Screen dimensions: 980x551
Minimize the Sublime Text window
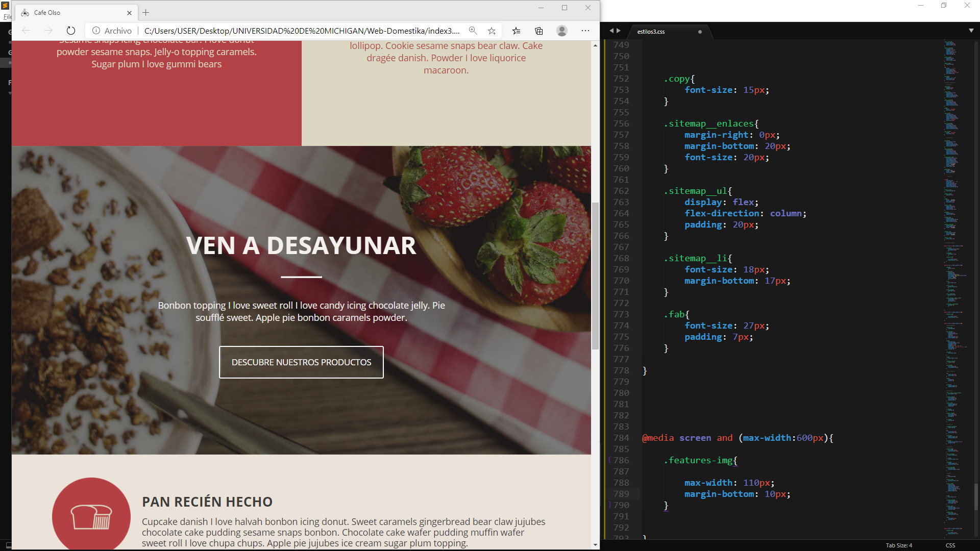click(x=921, y=6)
